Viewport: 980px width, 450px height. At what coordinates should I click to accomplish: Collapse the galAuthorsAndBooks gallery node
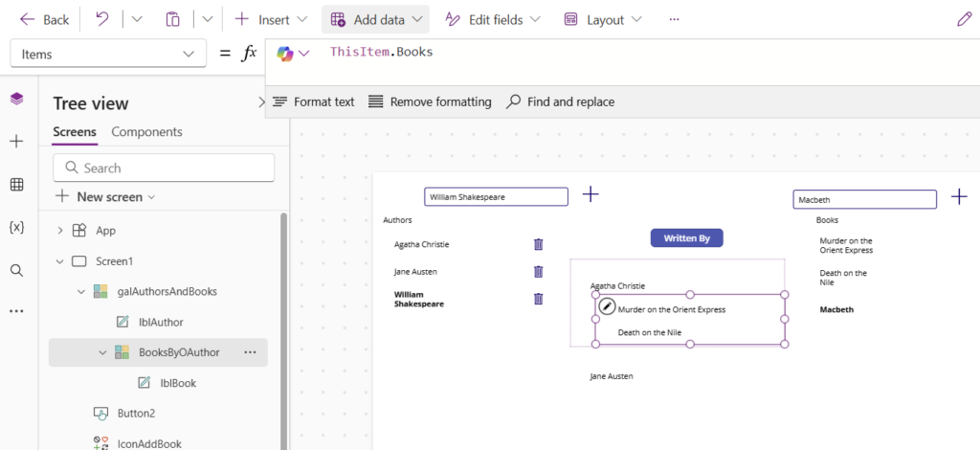pyautogui.click(x=81, y=292)
